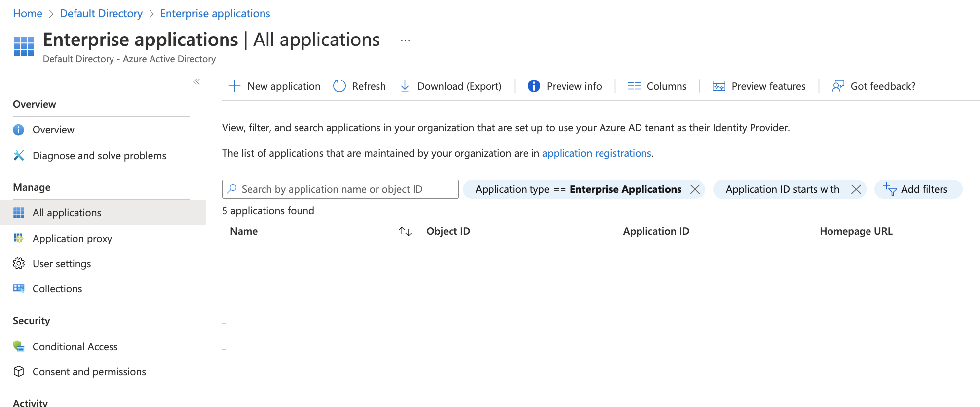Viewport: 980px width, 407px height.
Task: Click the search magnifier icon
Action: point(232,189)
